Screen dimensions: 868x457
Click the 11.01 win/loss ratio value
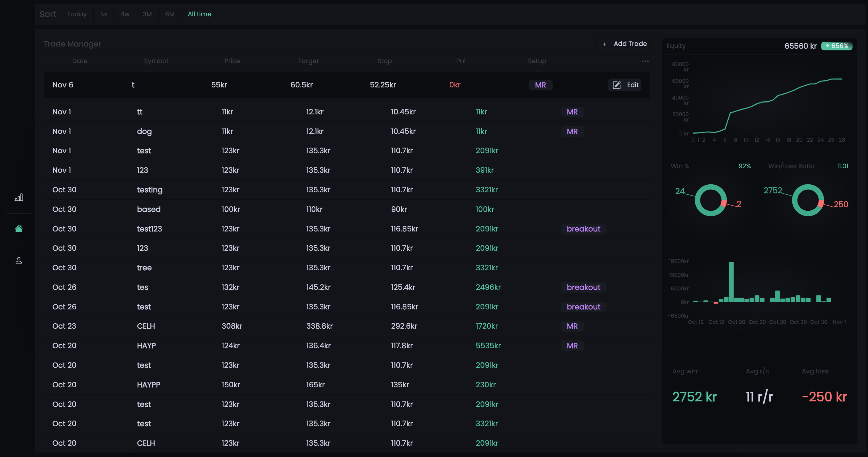(x=843, y=166)
